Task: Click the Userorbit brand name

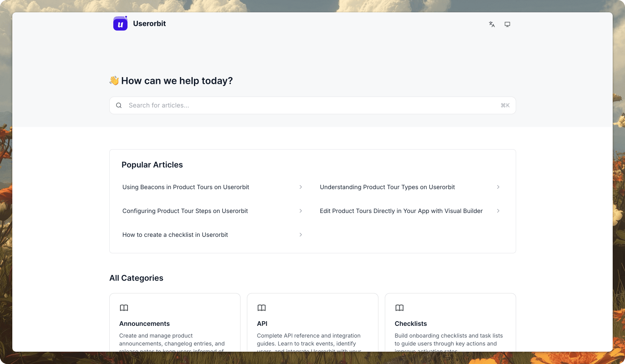Action: click(x=149, y=23)
